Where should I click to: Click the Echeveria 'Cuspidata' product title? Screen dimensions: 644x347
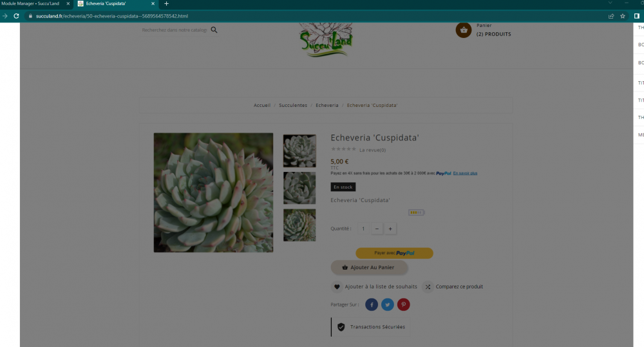click(x=375, y=138)
